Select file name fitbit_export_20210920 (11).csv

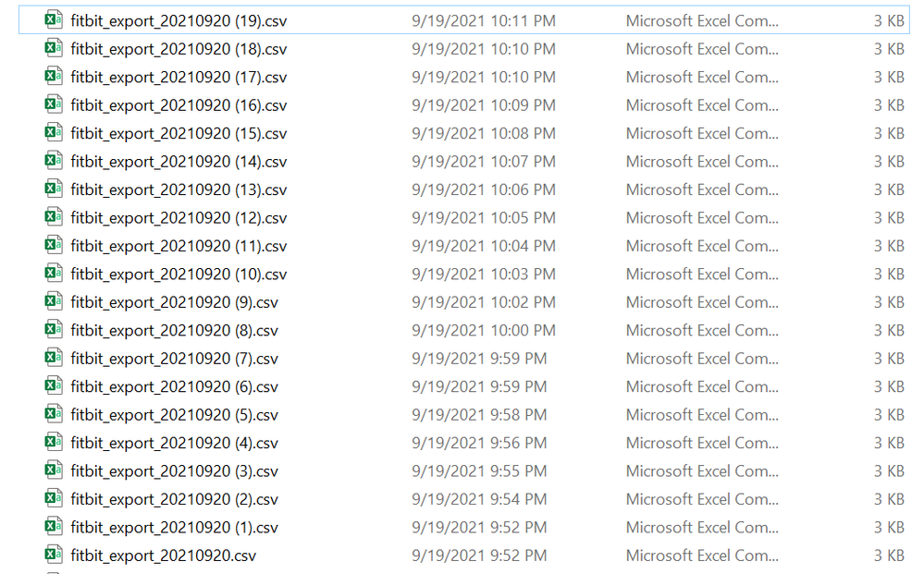(x=179, y=246)
